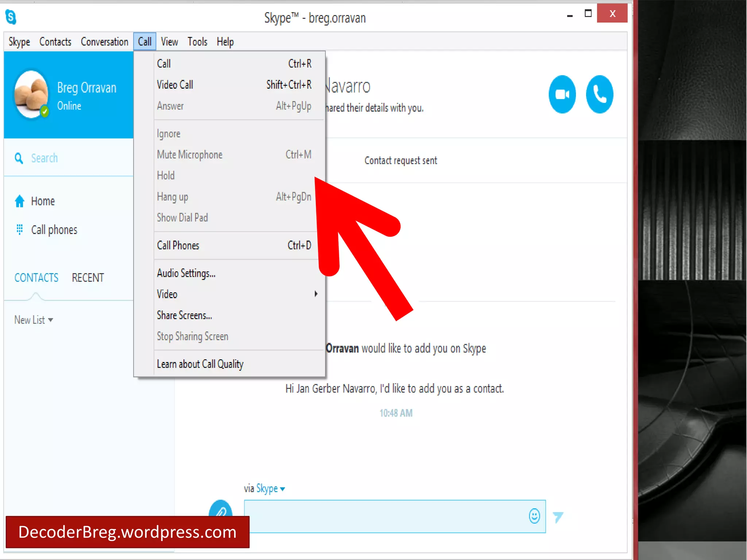Open Audio Settings from the menu
This screenshot has height=560, width=747.
pos(234,273)
